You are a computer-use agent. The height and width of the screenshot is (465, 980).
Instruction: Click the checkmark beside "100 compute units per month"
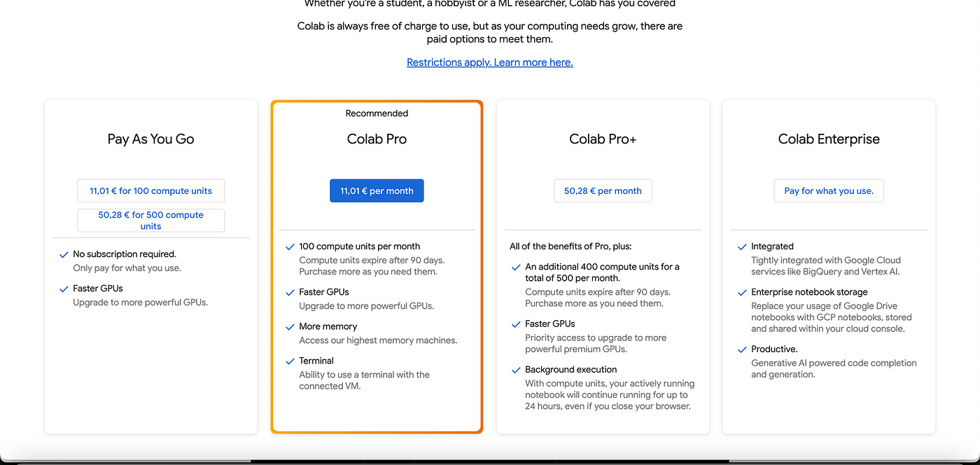point(290,247)
